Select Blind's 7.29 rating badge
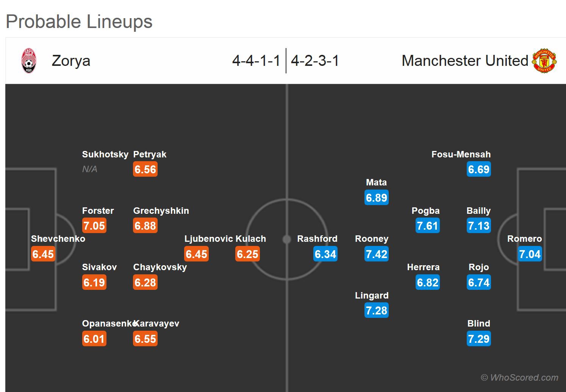 479,339
